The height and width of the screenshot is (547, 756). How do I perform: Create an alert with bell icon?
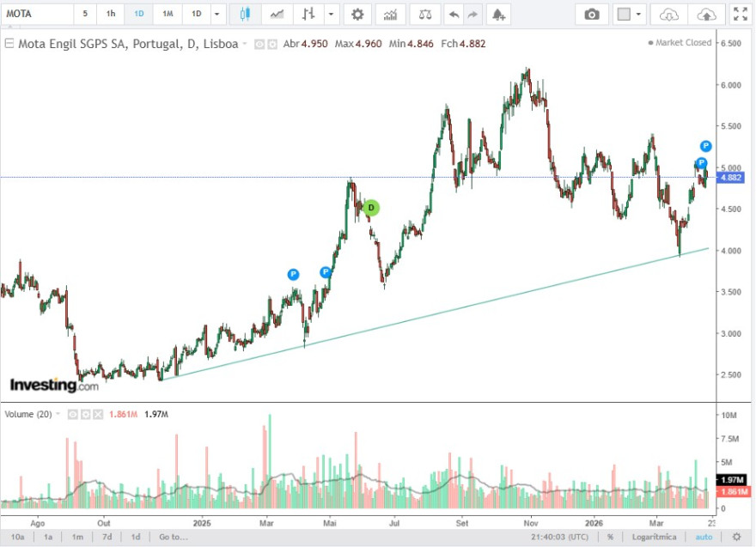pyautogui.click(x=498, y=15)
